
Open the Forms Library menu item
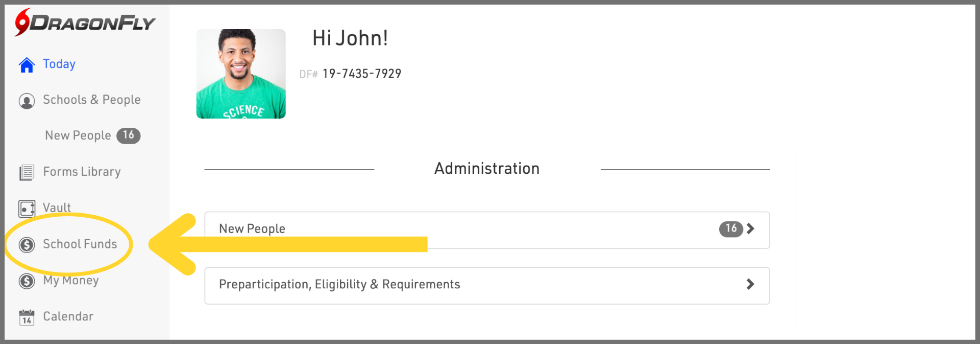[x=82, y=172]
